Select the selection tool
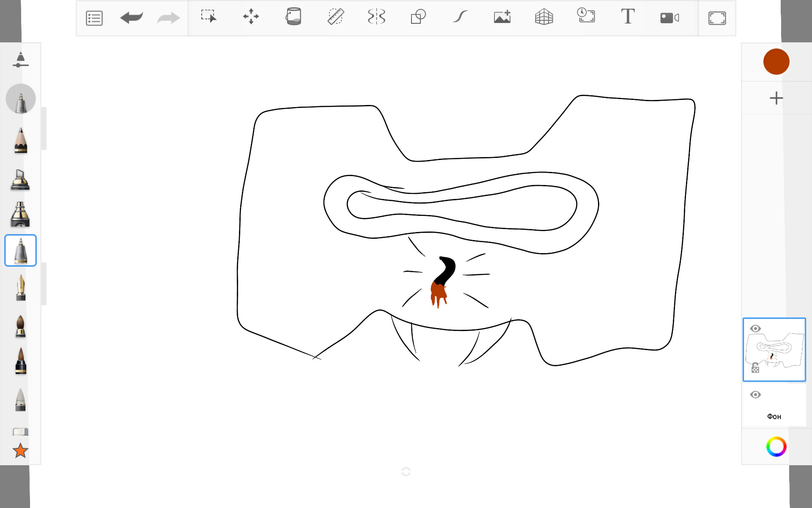812x508 pixels. (x=208, y=17)
